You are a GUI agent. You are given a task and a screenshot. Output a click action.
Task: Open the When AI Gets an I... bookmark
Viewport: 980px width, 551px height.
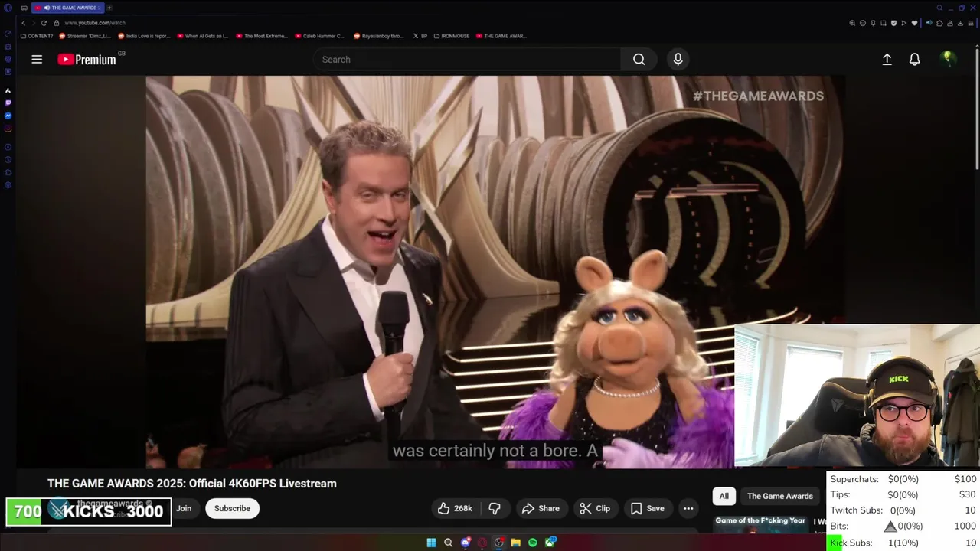coord(203,36)
